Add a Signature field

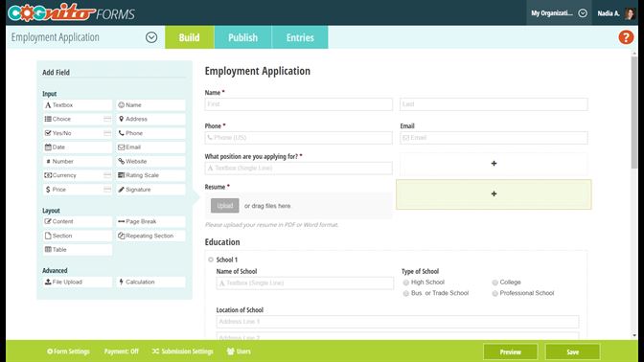(150, 190)
